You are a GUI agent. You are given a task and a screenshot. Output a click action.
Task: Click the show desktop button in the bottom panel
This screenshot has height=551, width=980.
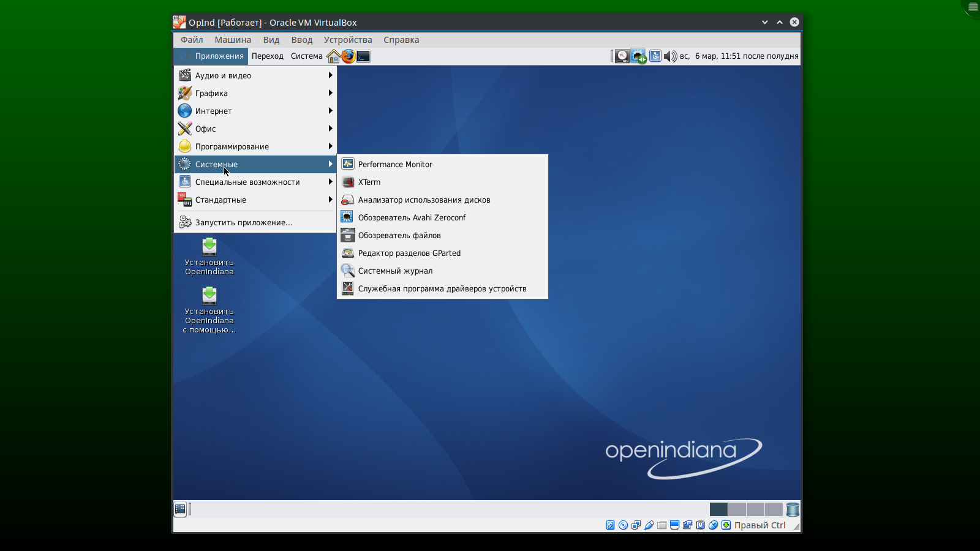click(x=180, y=509)
